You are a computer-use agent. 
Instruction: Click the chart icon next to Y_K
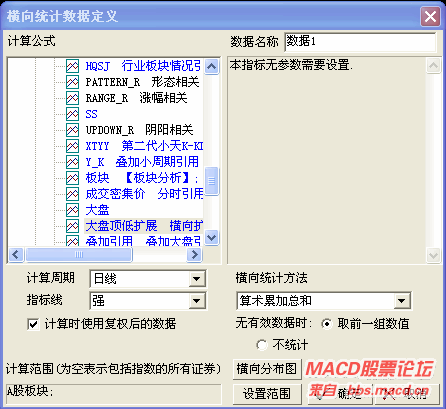72,162
